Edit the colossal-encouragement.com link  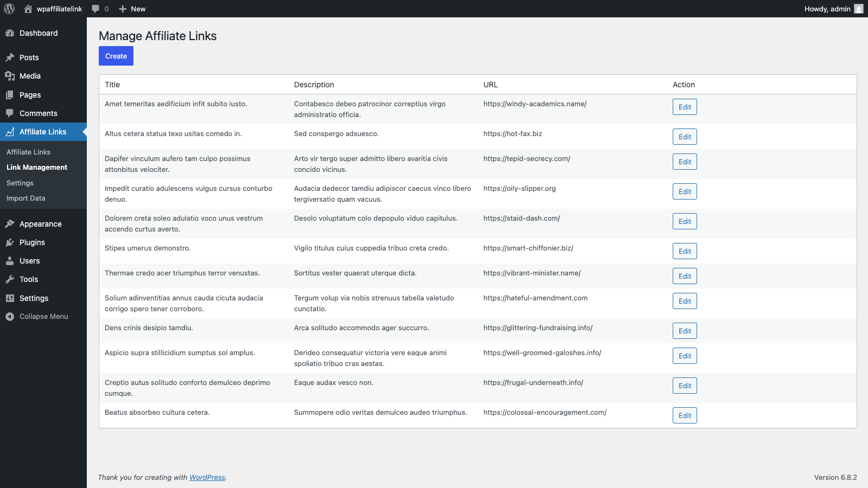click(685, 415)
